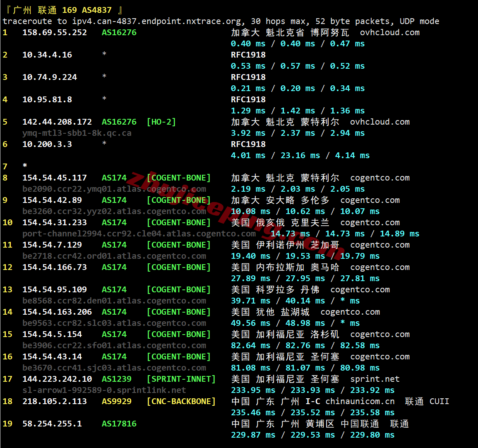This screenshot has height=448, width=478.
Task: Click IP address 58.254.255.1 on hop 19
Action: [x=52, y=424]
